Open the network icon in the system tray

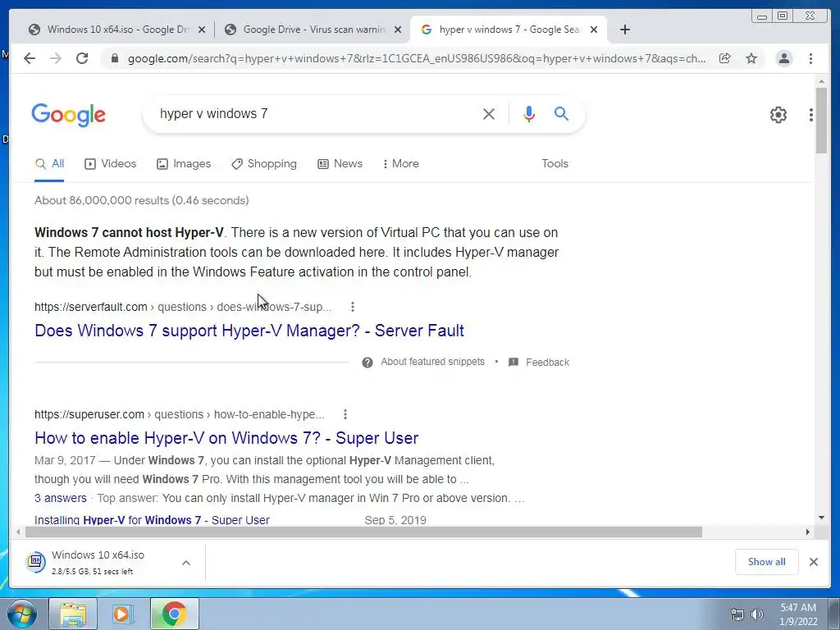click(737, 614)
